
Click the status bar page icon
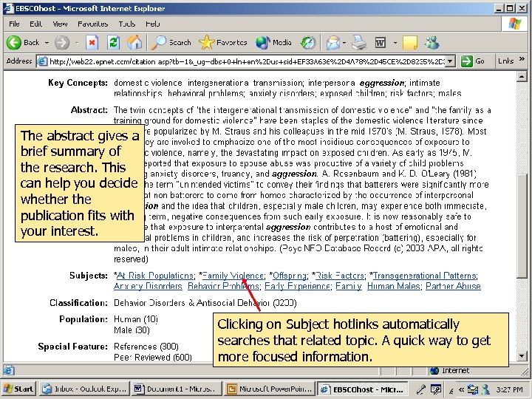9,370
